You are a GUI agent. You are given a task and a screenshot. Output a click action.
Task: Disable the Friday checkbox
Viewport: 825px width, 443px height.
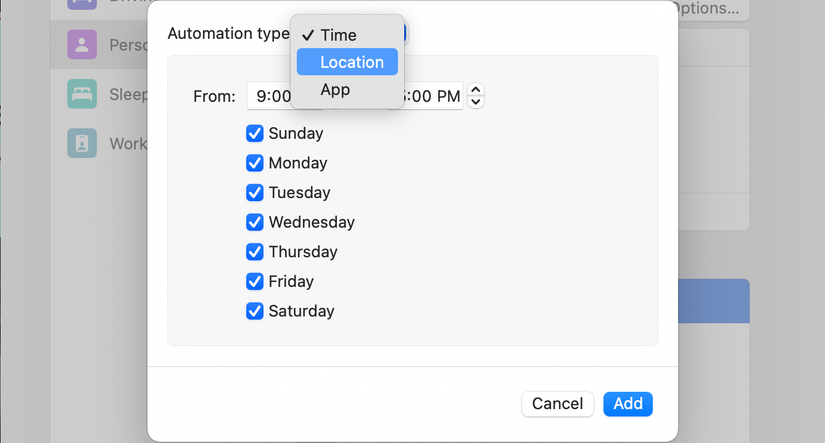click(x=255, y=281)
